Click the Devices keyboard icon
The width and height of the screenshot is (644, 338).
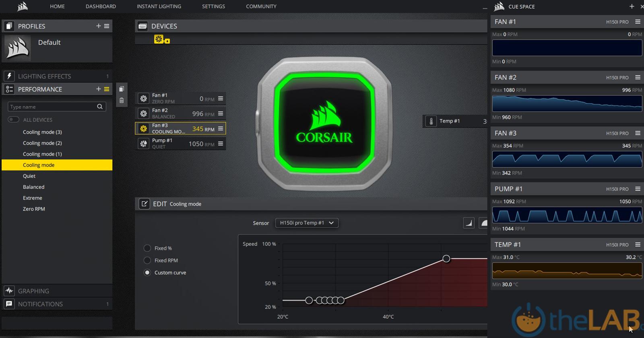pos(142,26)
